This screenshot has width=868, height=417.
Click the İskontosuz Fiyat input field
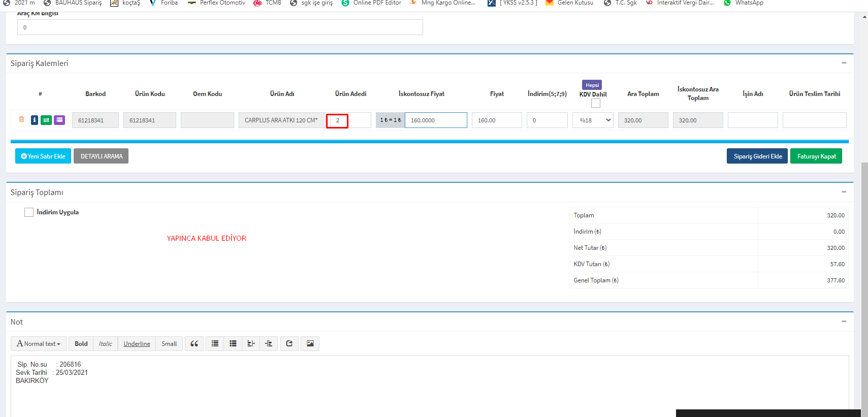pos(435,120)
